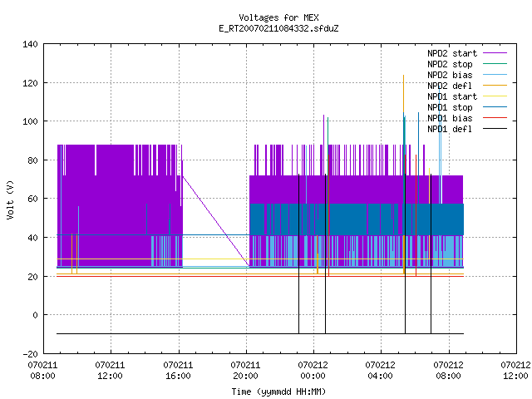532x399 pixels.
Task: Click the NPD1 stop blue legend line
Action: tap(495, 107)
